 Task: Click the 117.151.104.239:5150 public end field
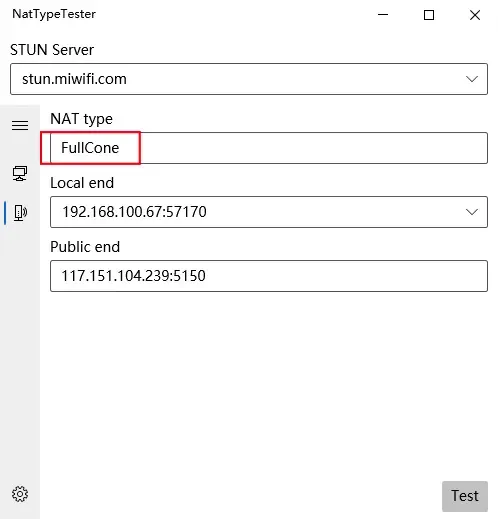(x=269, y=276)
